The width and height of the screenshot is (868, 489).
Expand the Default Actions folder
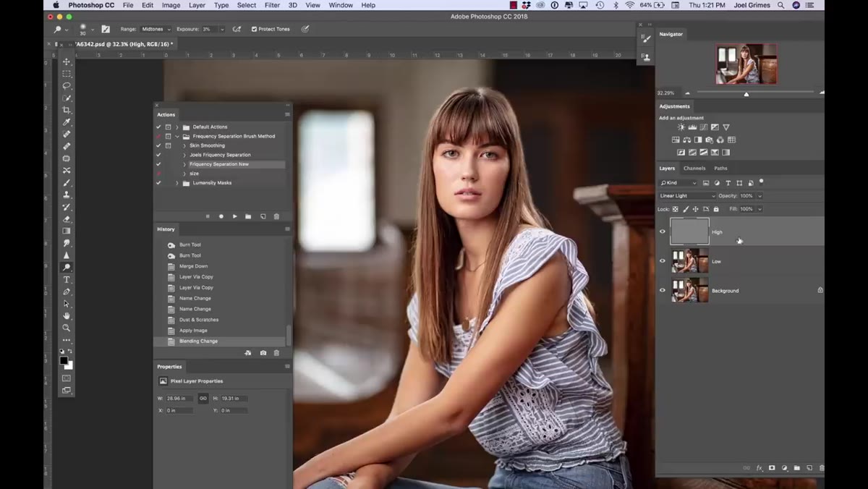176,127
